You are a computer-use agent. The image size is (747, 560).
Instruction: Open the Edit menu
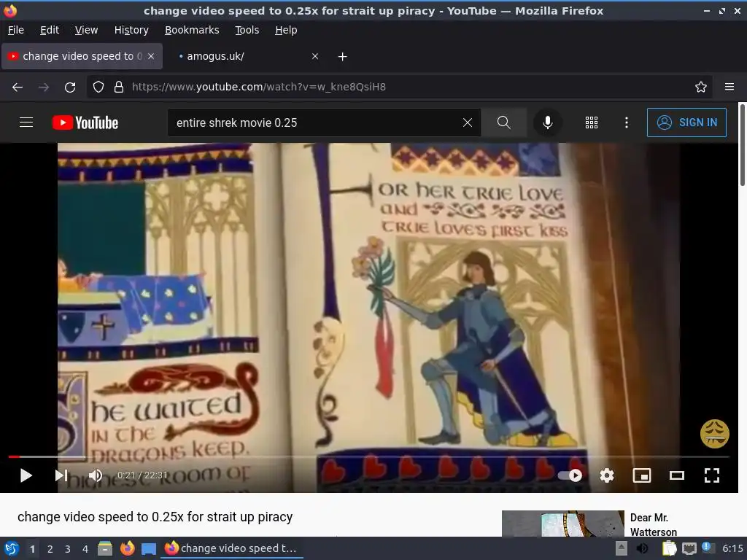[50, 30]
